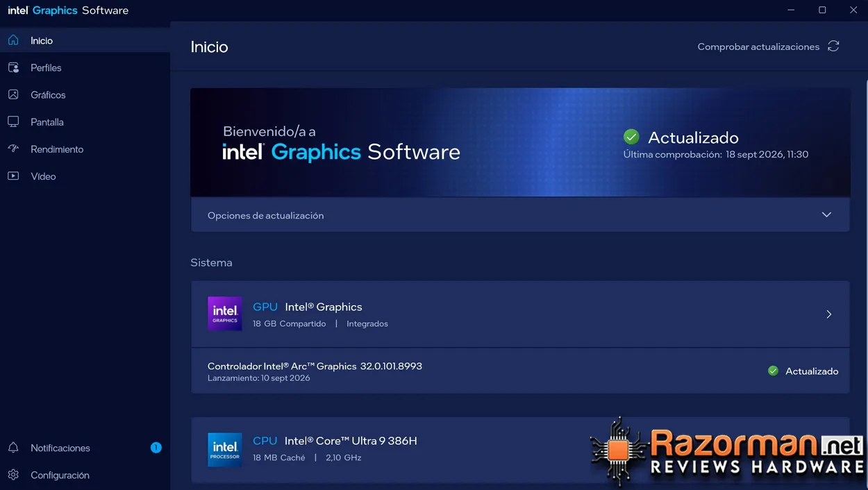Open the Perfiles icon in sidebar
Image resolution: width=868 pixels, height=490 pixels.
(13, 67)
